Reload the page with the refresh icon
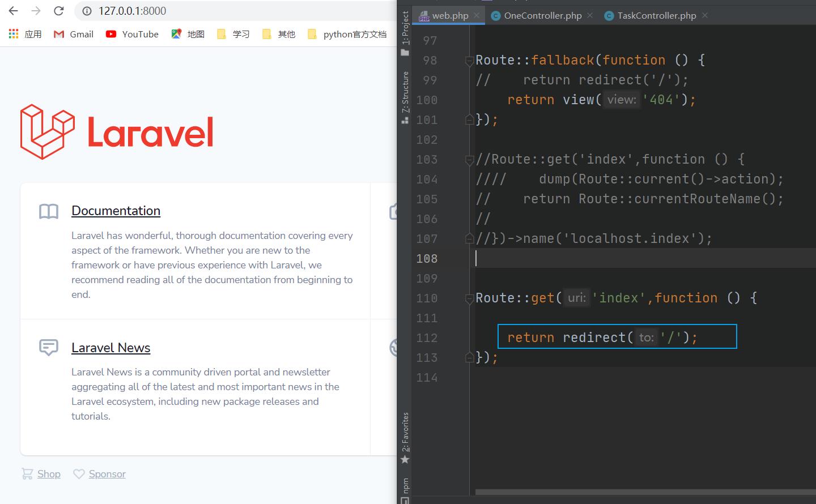The height and width of the screenshot is (504, 816). (58, 11)
